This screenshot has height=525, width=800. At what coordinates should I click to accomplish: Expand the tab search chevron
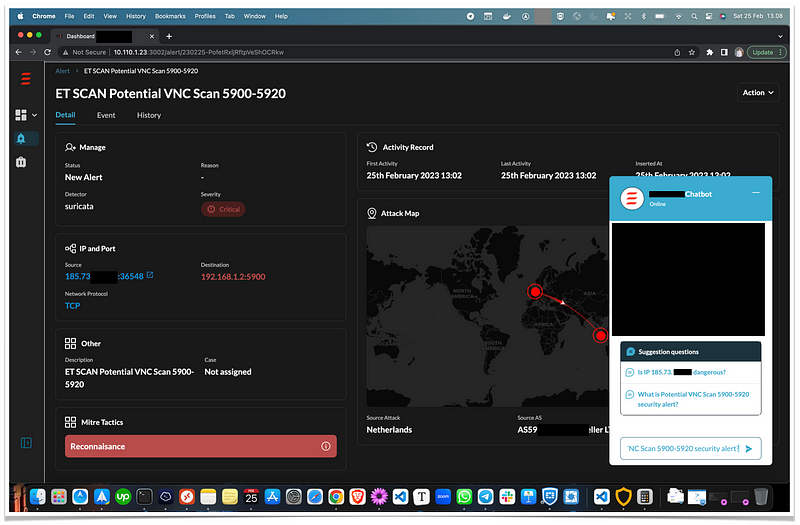pyautogui.click(x=780, y=36)
